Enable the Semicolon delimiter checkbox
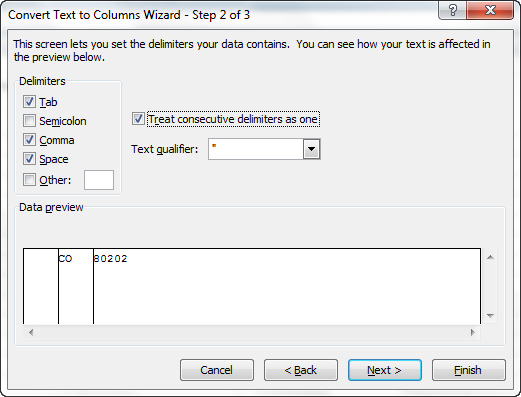The width and height of the screenshot is (521, 397). click(x=29, y=121)
